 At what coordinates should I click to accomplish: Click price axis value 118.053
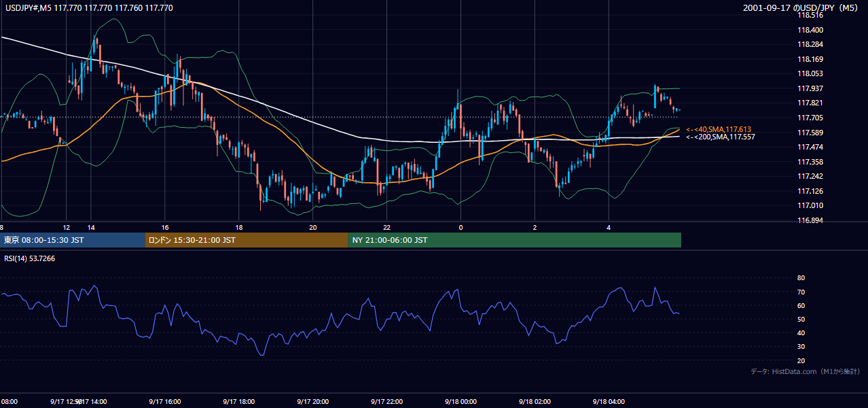[x=810, y=74]
